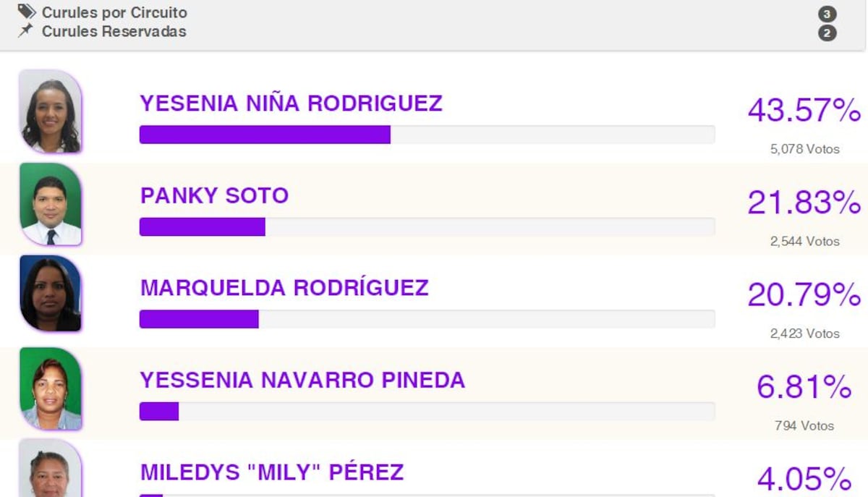Click Marquelda Rodríguez's portrait photo
This screenshot has width=868, height=497.
[50, 294]
